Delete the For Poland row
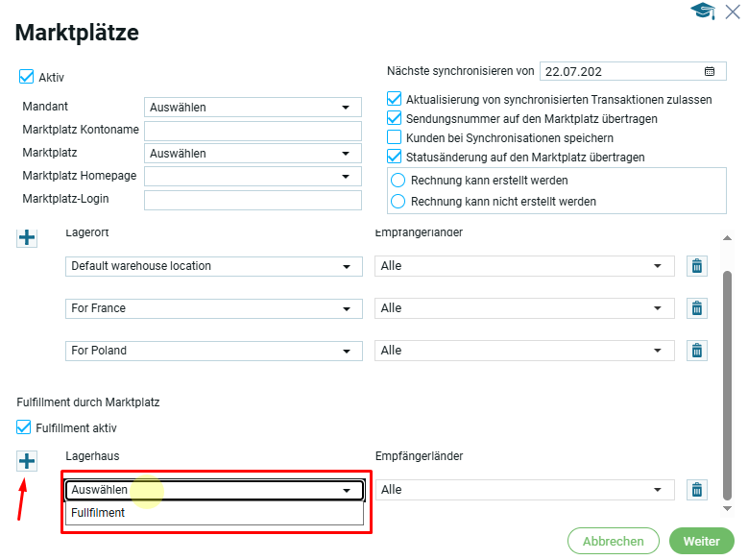 [698, 351]
